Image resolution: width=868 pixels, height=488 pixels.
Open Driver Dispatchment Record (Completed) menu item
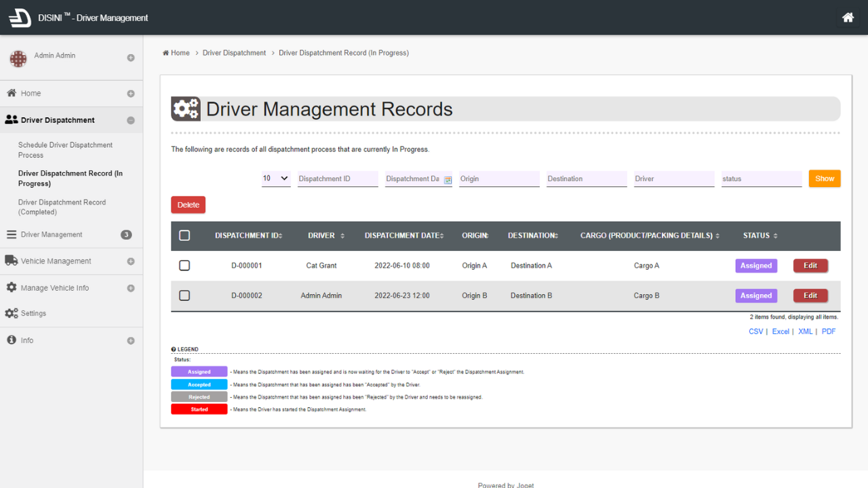(x=62, y=207)
